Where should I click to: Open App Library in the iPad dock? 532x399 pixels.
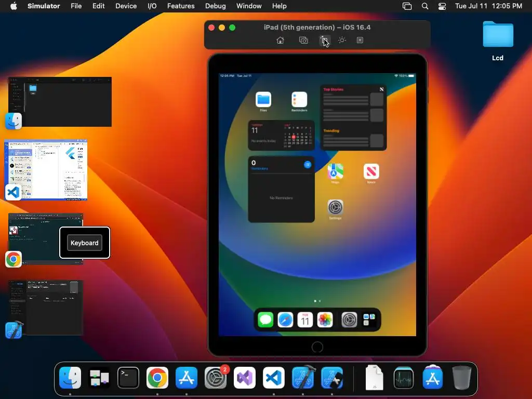[369, 320]
